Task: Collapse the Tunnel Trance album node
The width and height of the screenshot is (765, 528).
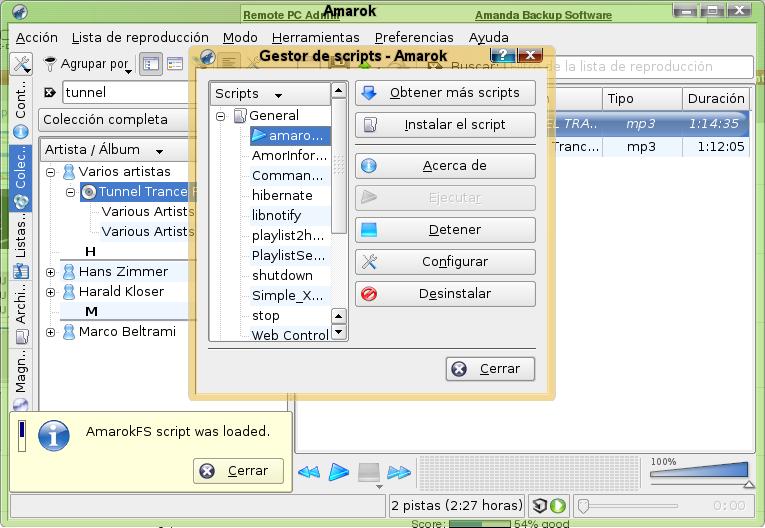Action: click(x=71, y=192)
